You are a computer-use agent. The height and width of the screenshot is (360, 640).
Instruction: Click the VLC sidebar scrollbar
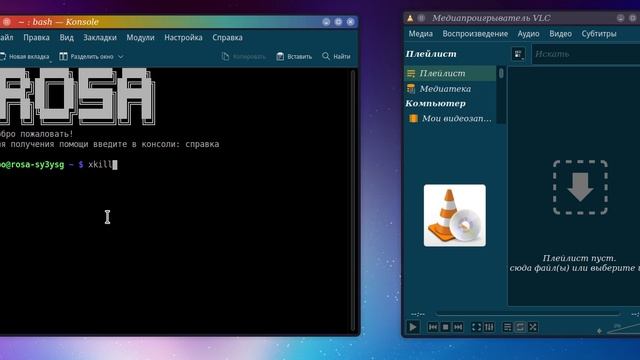click(501, 94)
